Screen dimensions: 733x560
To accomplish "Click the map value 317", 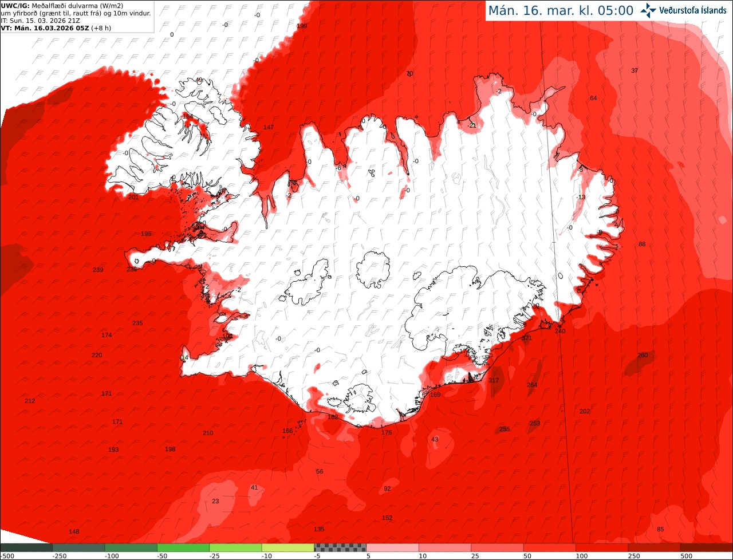I will pyautogui.click(x=494, y=381).
